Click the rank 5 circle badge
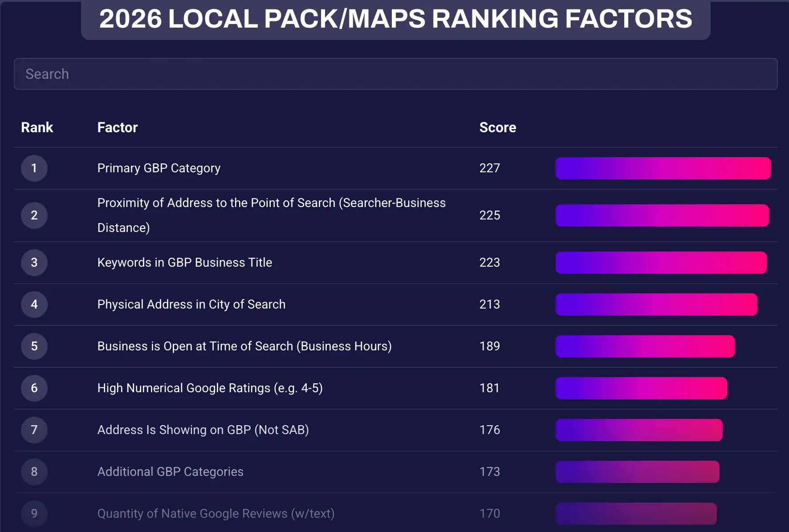Screen dimensions: 789x532 pos(34,346)
